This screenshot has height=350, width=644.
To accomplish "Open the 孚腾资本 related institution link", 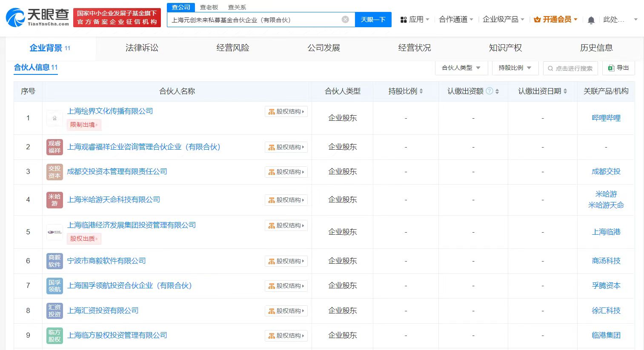I will point(606,285).
